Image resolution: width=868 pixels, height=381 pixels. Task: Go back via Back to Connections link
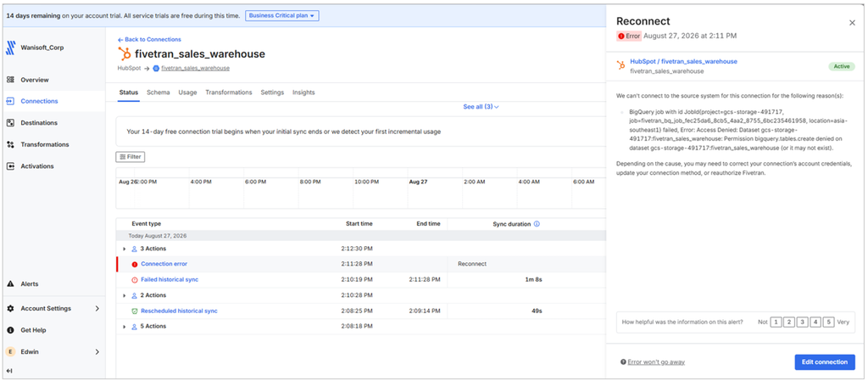pos(149,39)
